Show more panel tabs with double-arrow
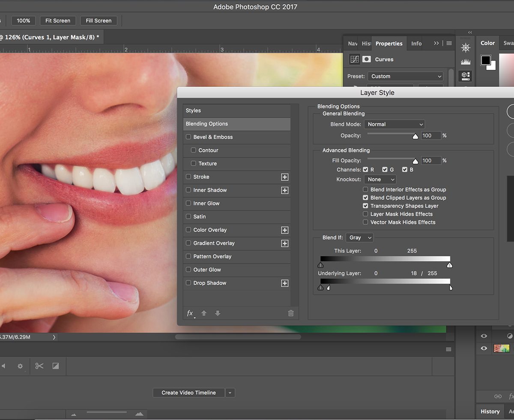Viewport: 514px width, 420px height. point(436,43)
